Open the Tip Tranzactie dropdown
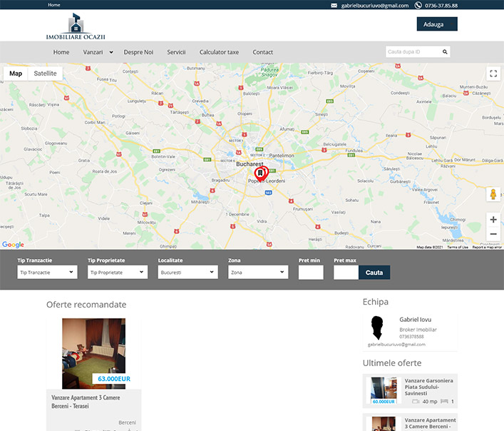 [x=47, y=272]
